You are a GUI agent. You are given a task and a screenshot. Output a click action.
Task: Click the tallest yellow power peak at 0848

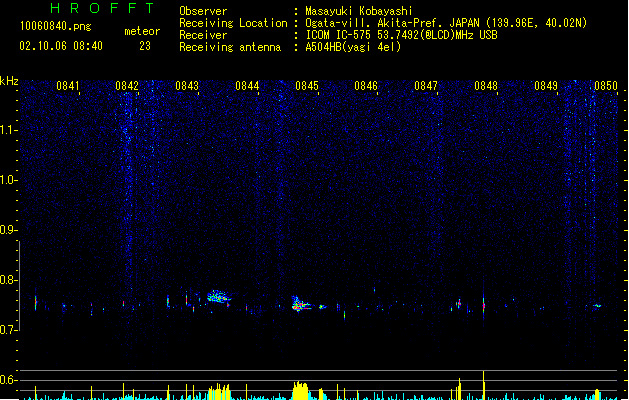click(484, 385)
